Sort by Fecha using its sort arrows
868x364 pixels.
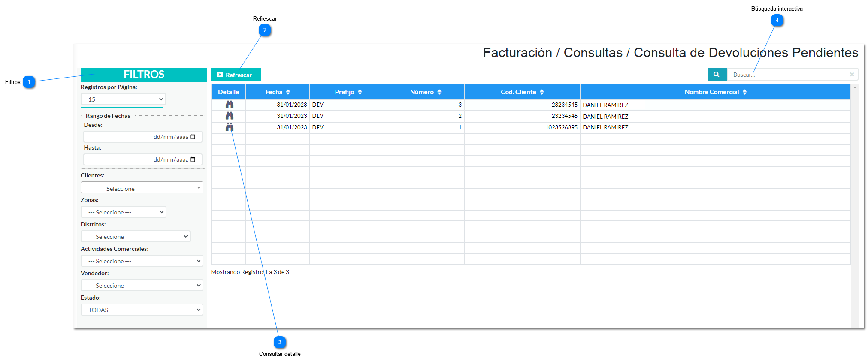pos(288,92)
